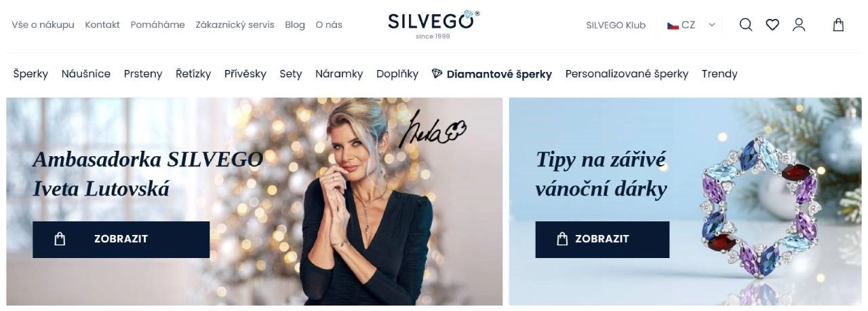868x311 pixels.
Task: Open the Náušnice category menu
Action: click(x=86, y=74)
